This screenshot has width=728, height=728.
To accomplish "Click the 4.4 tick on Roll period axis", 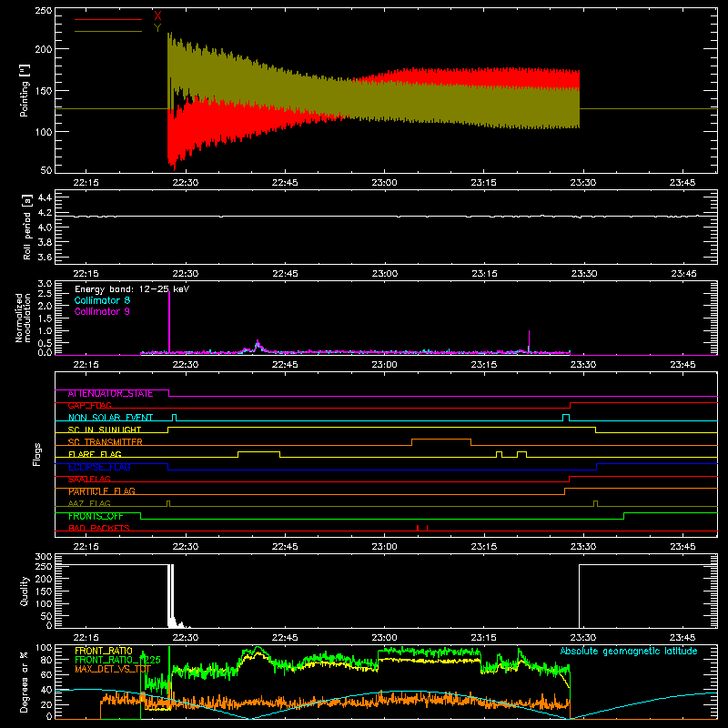I will coord(45,197).
